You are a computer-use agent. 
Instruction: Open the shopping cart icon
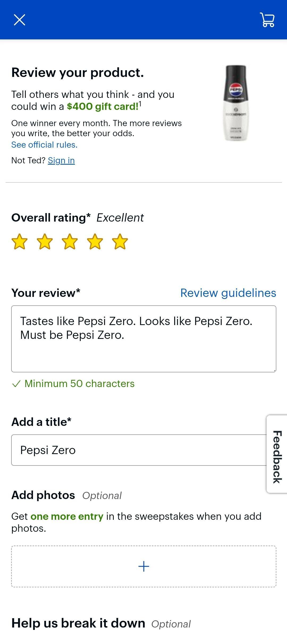click(x=267, y=20)
